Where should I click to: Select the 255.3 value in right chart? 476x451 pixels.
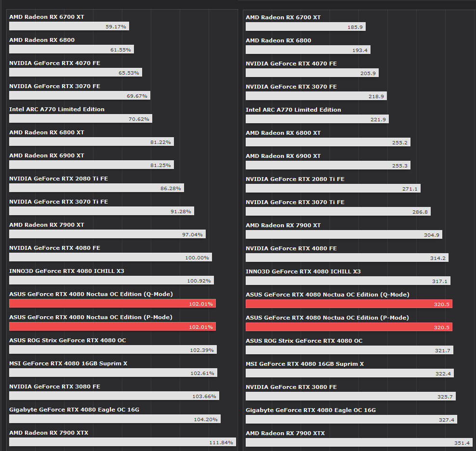click(400, 166)
